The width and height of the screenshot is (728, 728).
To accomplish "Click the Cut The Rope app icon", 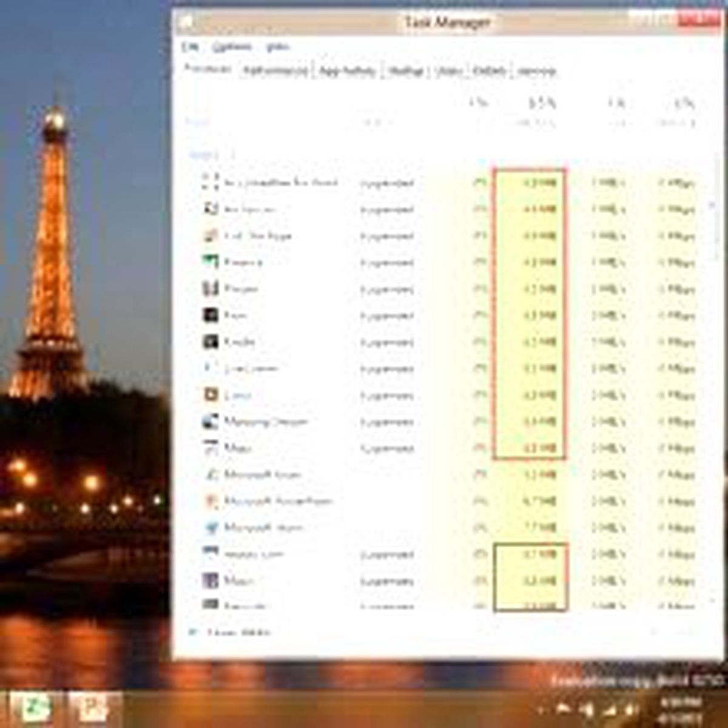I will [210, 236].
